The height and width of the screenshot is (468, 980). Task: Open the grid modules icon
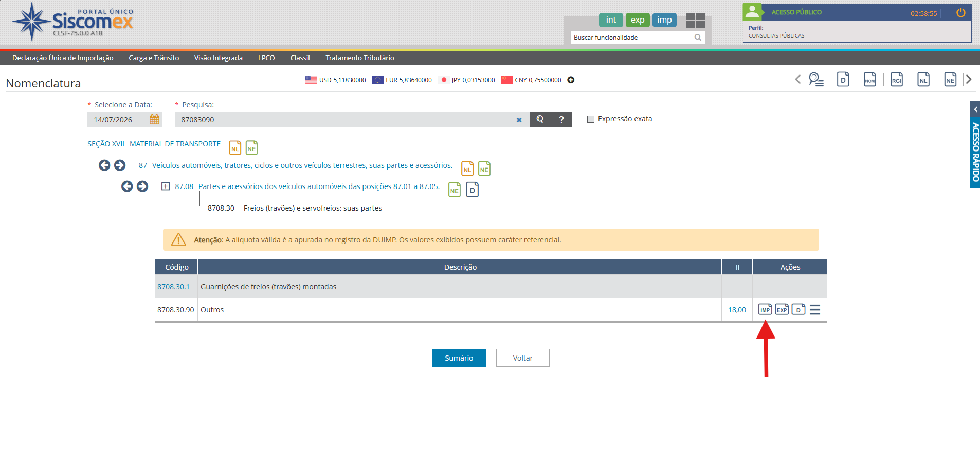[696, 21]
